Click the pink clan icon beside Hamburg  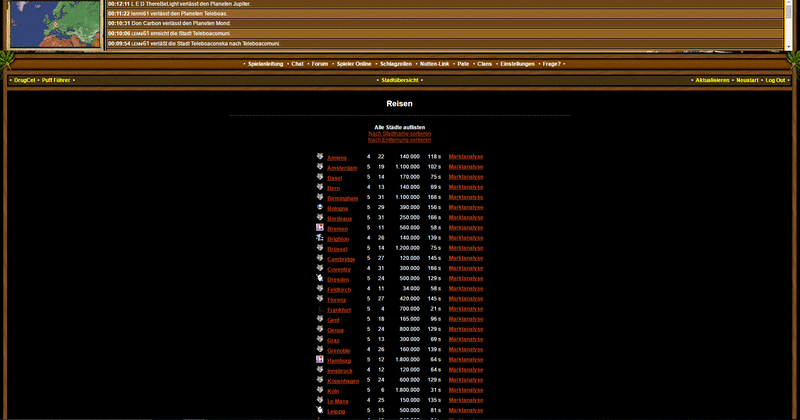click(320, 359)
